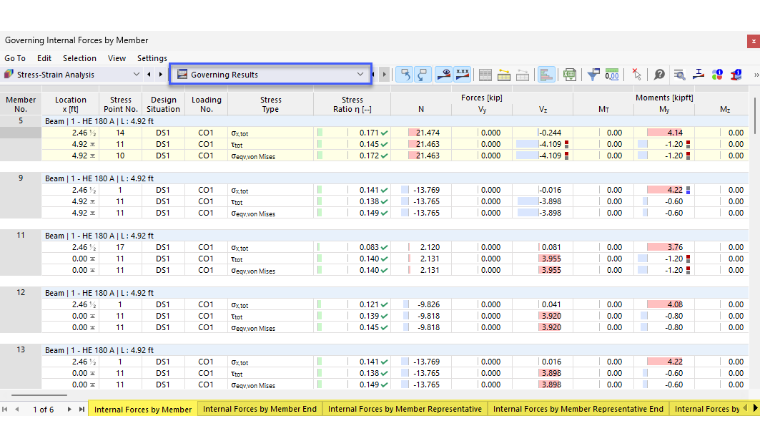
Task: Go to previous table page button
Action: click(x=17, y=409)
